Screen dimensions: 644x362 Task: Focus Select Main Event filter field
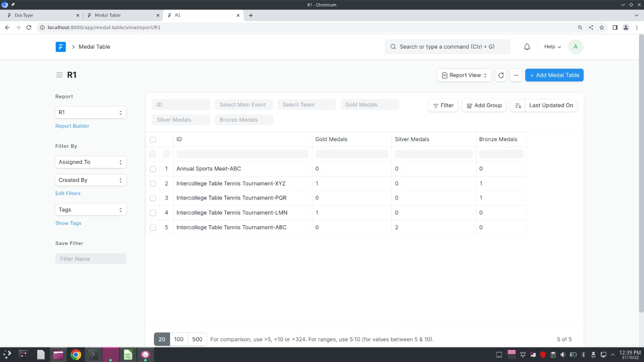[244, 105]
